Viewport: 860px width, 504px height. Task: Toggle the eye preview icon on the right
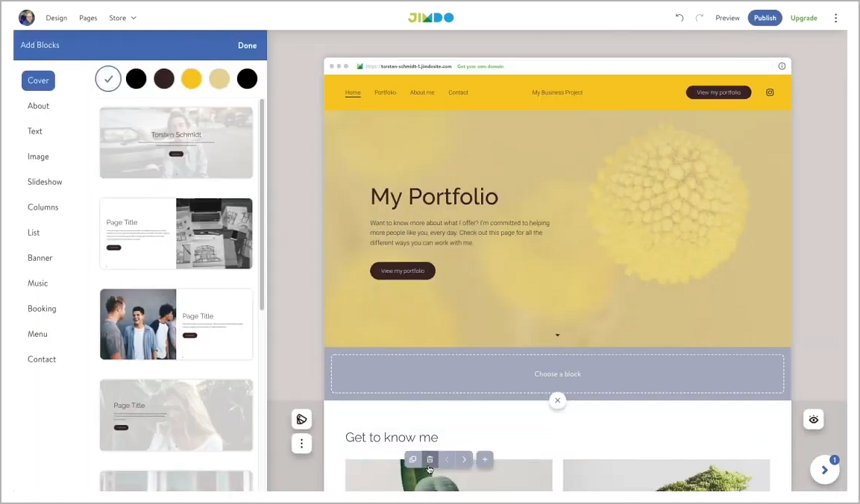pyautogui.click(x=813, y=419)
